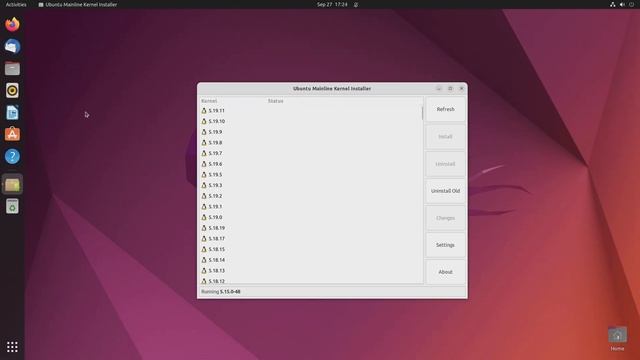The image size is (640, 360).
Task: Click the penguin icon beside 5.19.1
Action: click(204, 207)
